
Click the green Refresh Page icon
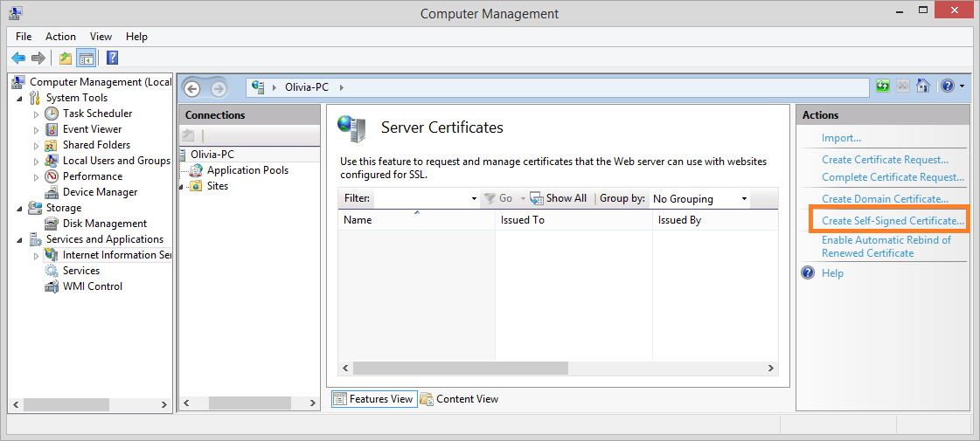point(883,86)
